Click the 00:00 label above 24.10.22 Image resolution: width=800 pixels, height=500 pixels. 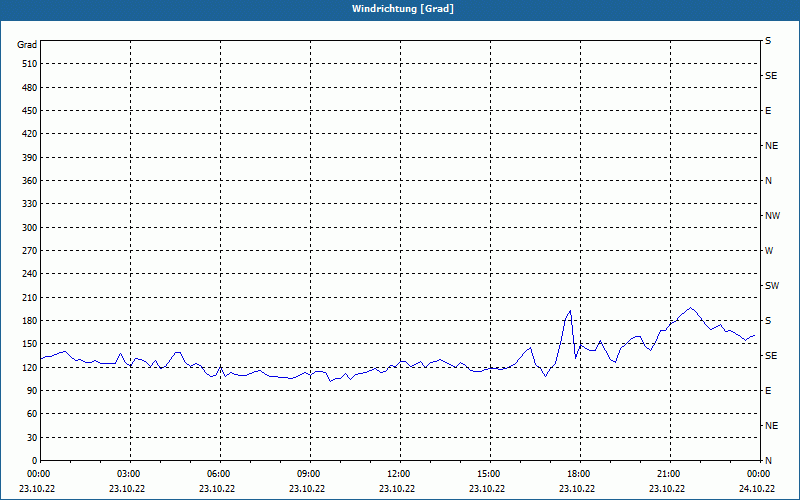point(760,474)
